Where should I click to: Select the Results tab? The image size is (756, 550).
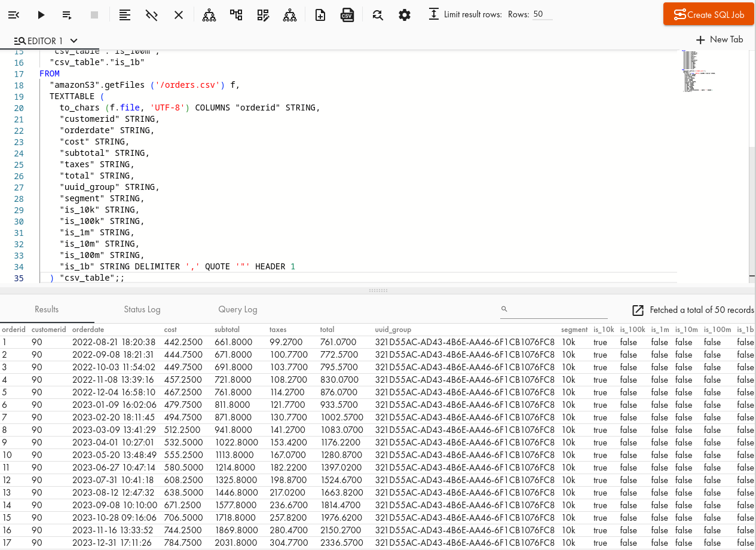coord(47,309)
